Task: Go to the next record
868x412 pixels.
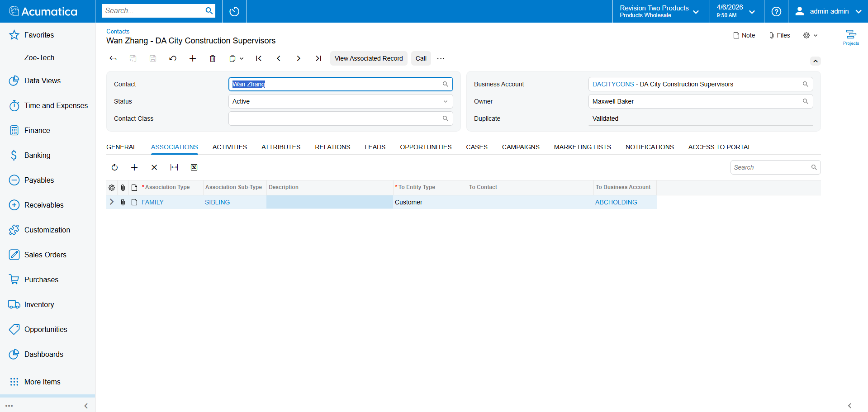Action: [299, 58]
